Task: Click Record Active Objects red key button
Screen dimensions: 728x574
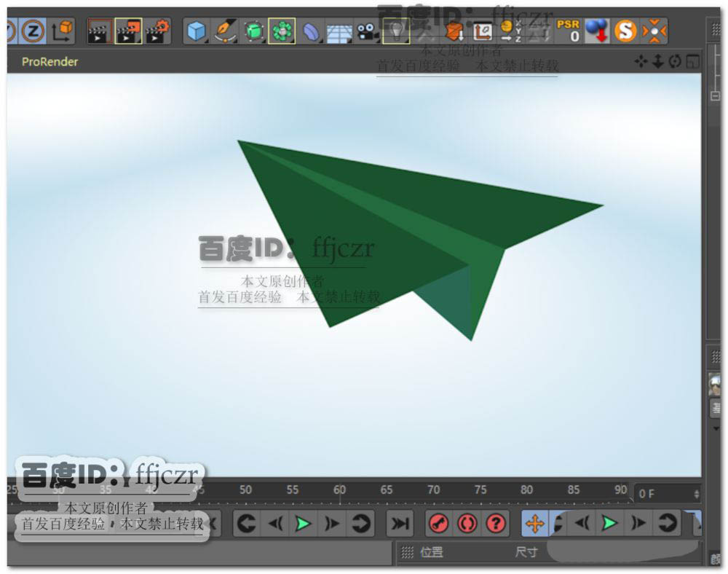Action: click(438, 524)
